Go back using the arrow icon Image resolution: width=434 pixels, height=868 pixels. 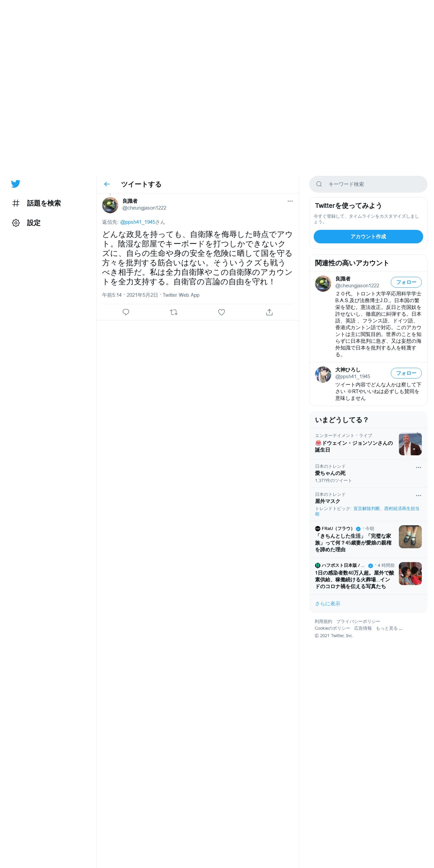107,184
